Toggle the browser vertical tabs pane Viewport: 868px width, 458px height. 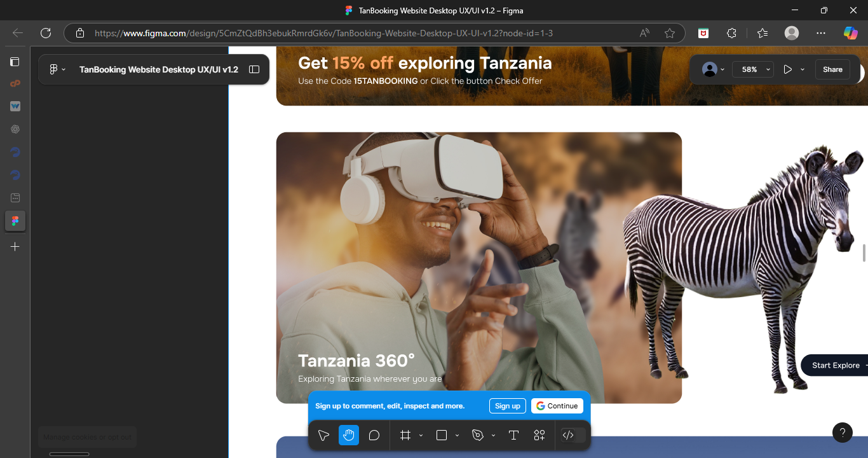click(15, 62)
